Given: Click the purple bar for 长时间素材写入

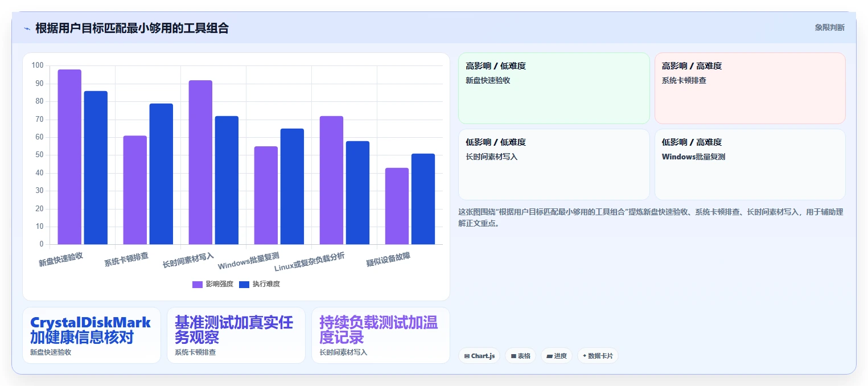Looking at the screenshot, I should tap(200, 162).
